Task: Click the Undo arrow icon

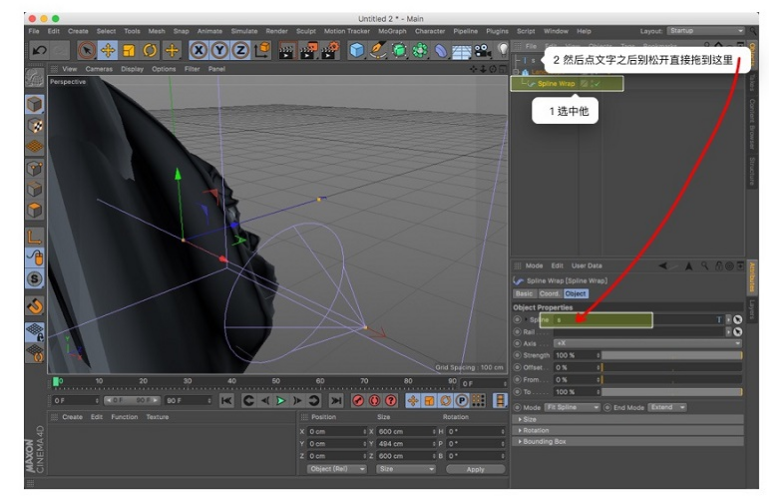Action: 39,49
